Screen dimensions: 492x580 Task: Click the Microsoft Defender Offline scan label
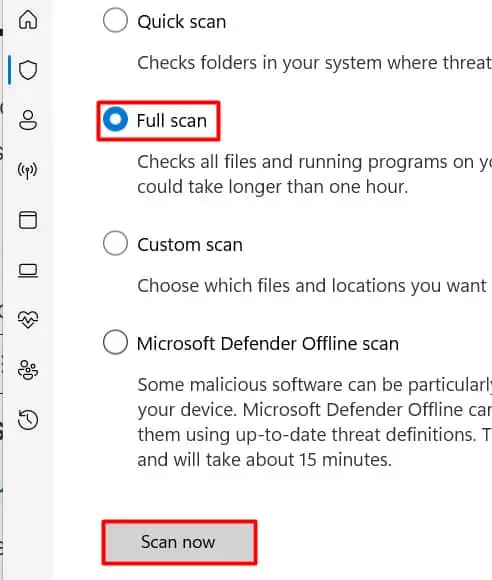tap(268, 344)
